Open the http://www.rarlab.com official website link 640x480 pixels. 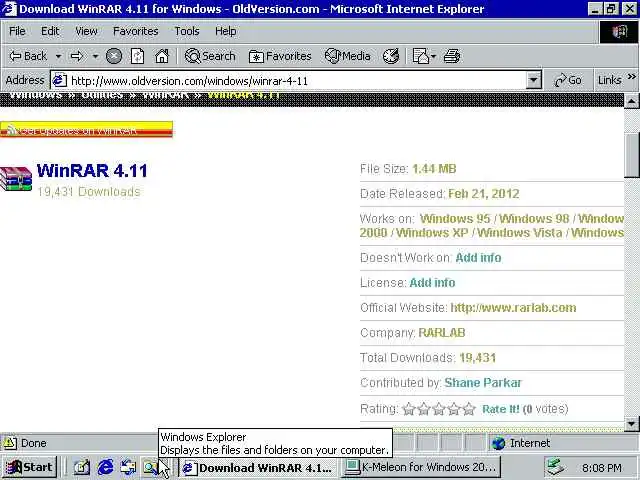[x=513, y=307]
